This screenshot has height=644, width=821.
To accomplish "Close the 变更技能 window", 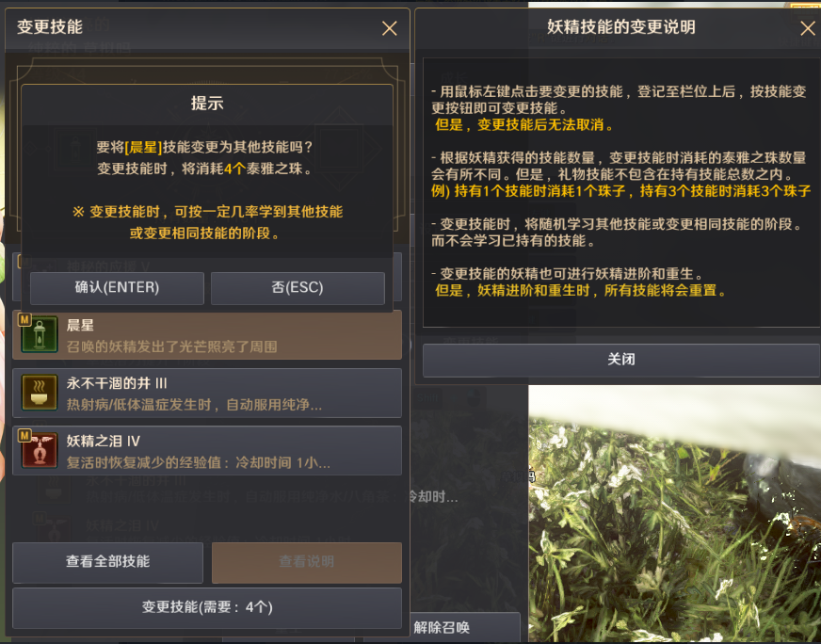I will (389, 27).
